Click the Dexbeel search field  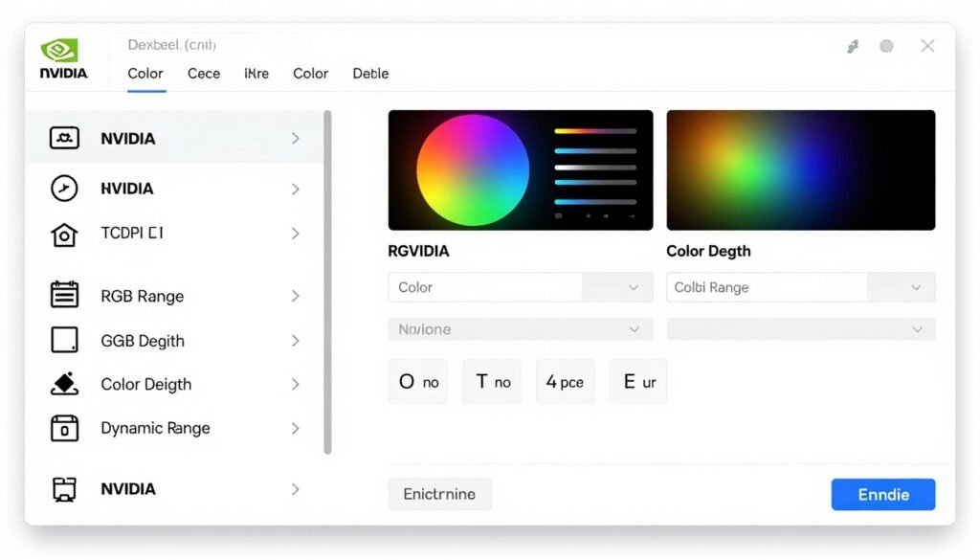211,44
